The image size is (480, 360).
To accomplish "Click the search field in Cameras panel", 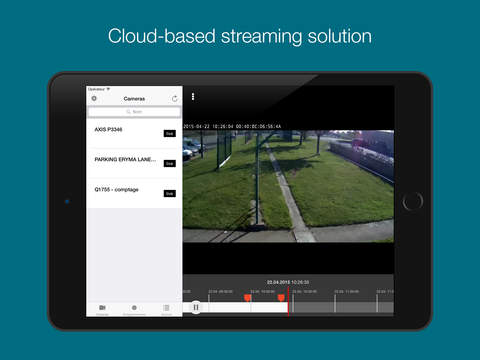I will tap(134, 112).
